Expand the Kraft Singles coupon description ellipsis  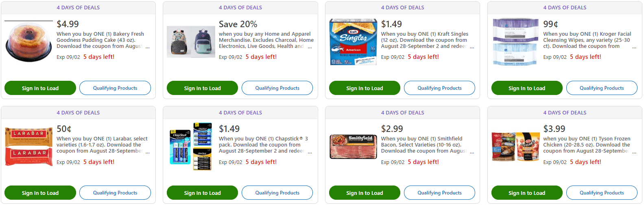[472, 47]
